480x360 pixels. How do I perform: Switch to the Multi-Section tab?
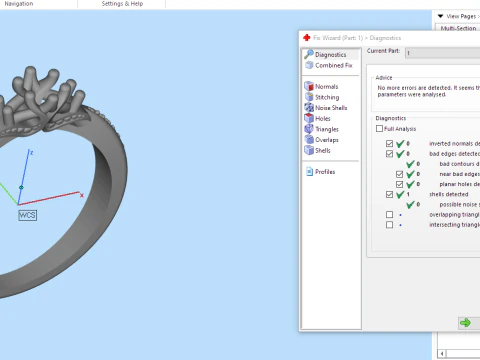[x=458, y=28]
